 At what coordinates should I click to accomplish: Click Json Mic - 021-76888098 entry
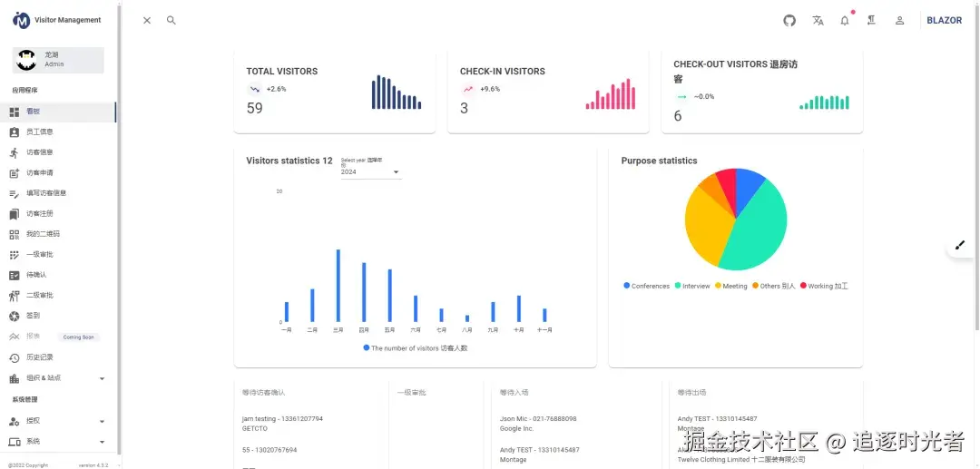pos(538,418)
